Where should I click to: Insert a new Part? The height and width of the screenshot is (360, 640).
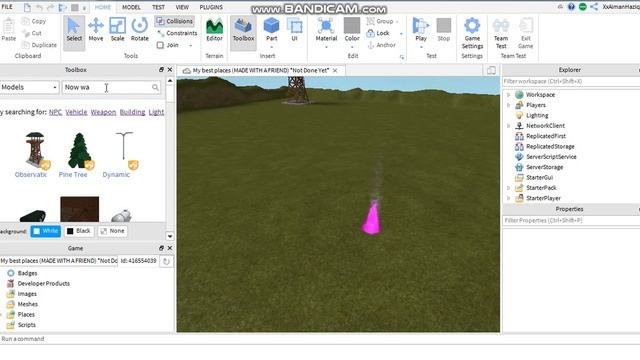(271, 30)
